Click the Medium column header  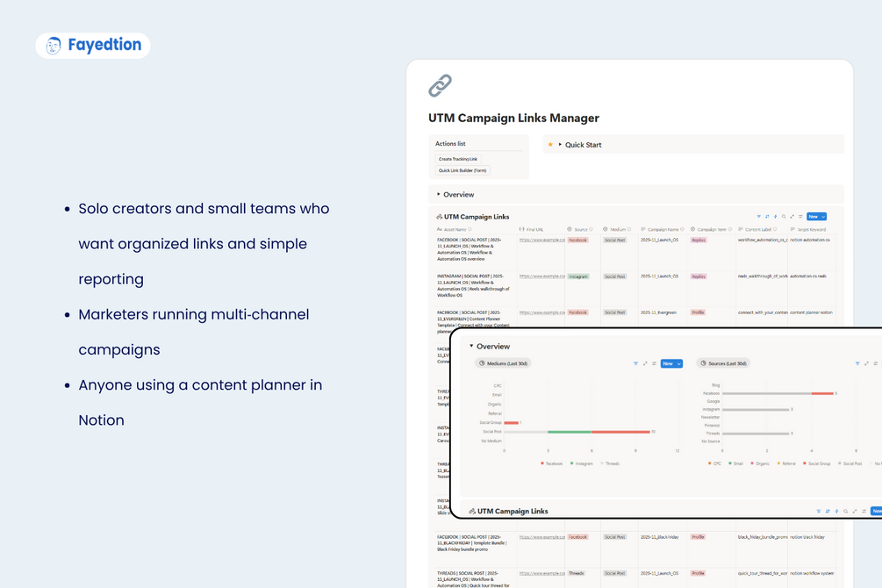618,230
